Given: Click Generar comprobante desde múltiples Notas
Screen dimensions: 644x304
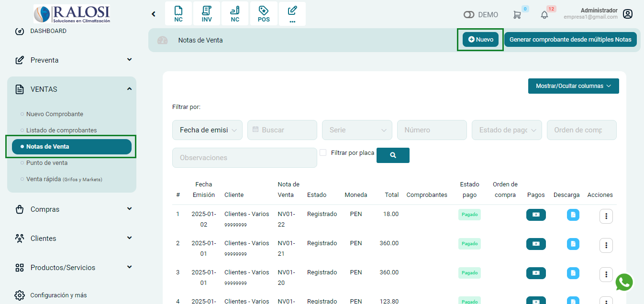Looking at the screenshot, I should click(570, 40).
